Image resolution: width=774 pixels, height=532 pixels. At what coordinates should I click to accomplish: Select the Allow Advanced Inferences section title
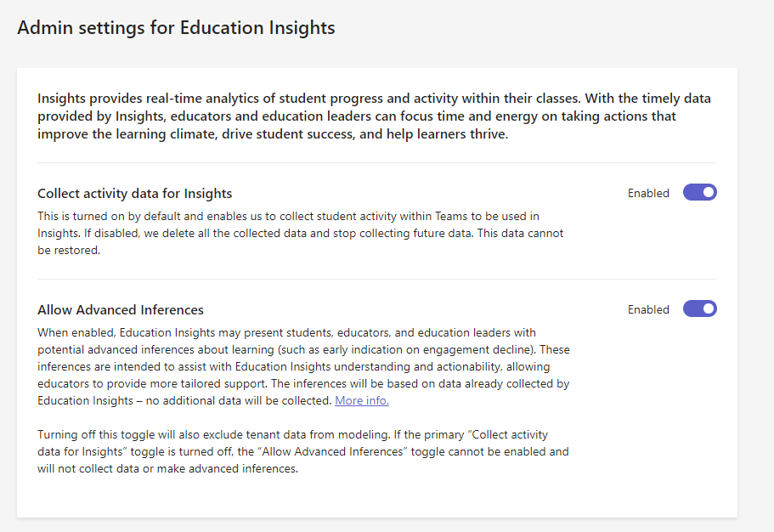(x=121, y=309)
